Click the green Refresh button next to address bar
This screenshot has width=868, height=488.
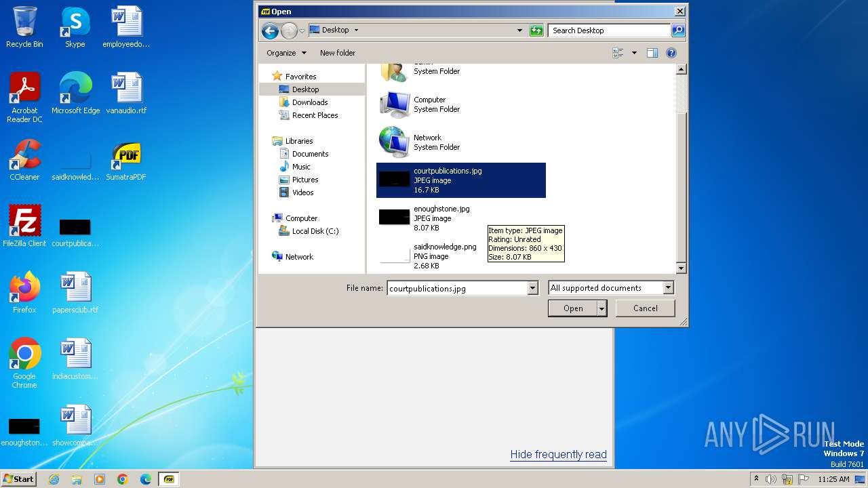[536, 30]
